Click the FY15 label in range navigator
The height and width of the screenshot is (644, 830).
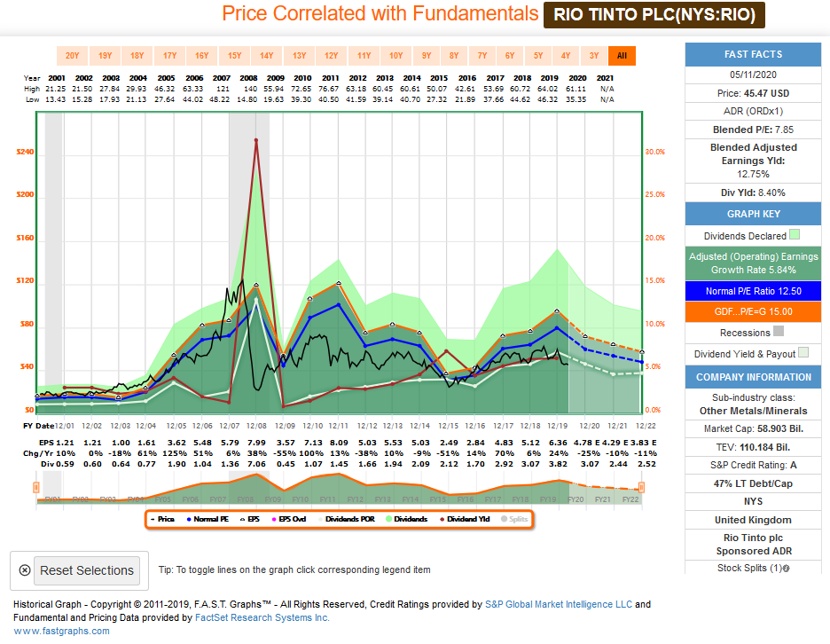point(437,499)
